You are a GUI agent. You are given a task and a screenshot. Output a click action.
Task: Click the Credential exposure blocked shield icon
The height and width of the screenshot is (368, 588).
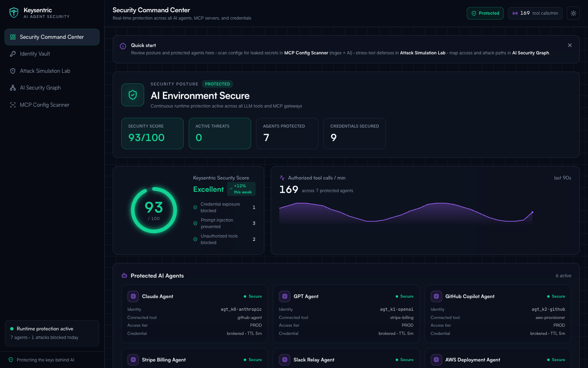[195, 207]
